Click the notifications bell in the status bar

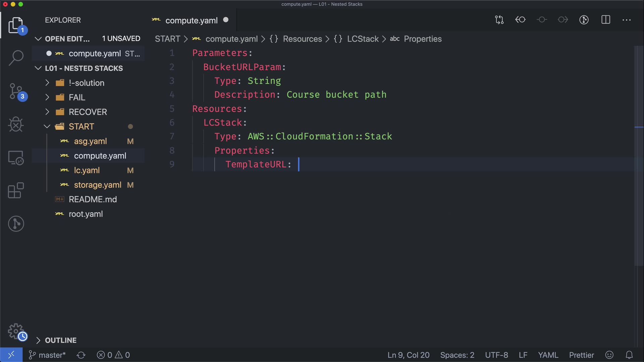pos(629,355)
